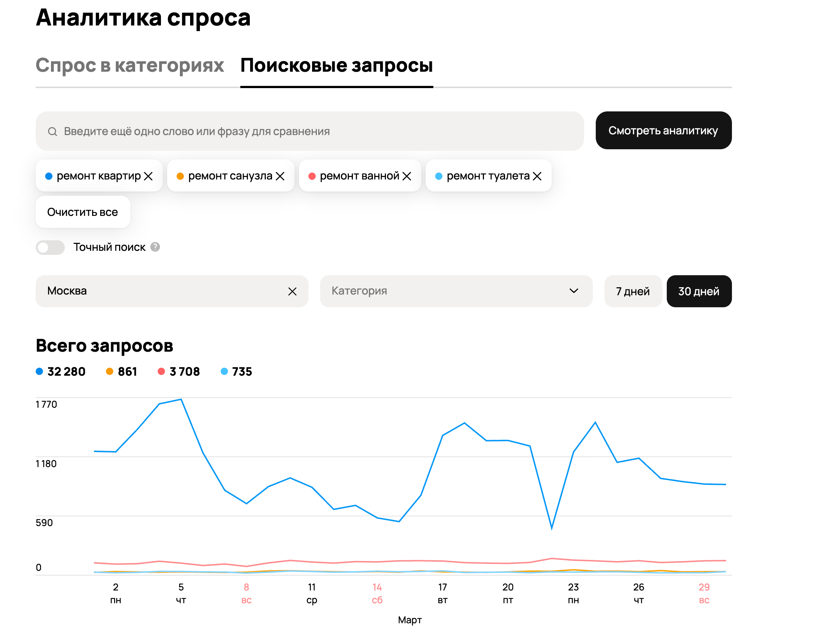Viewport: 831px width, 644px height.
Task: Open the Поисковые запросы tab
Action: pos(336,66)
